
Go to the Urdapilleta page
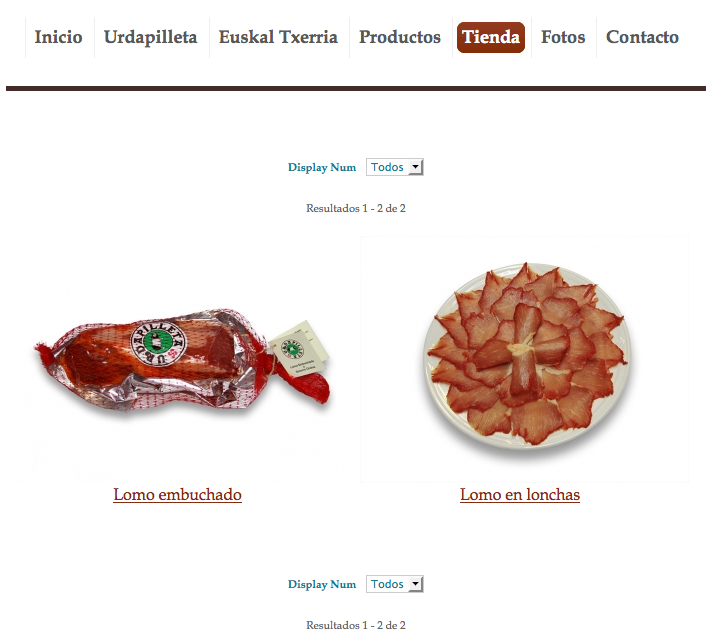tap(150, 37)
